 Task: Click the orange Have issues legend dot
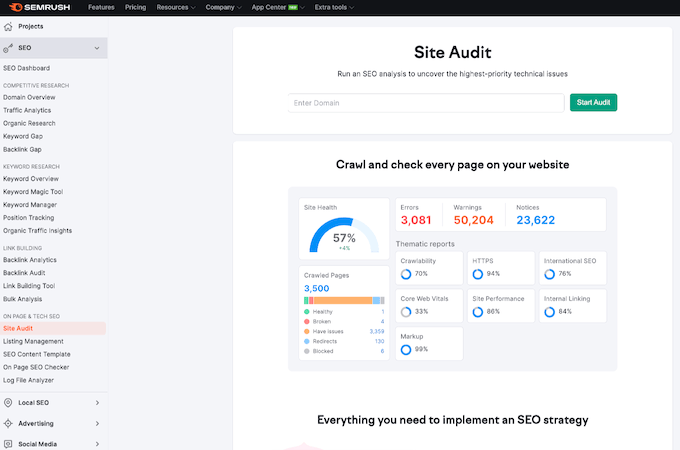(x=307, y=331)
